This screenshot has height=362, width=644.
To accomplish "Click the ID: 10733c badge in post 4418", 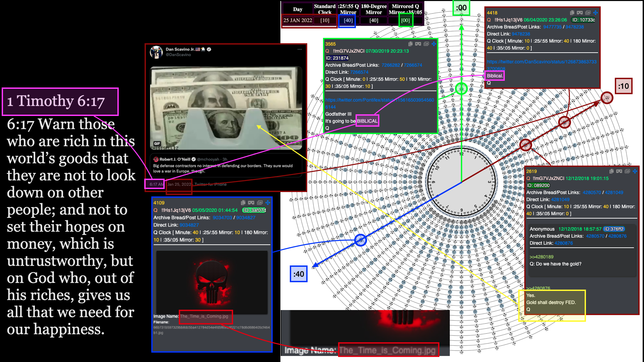I will tap(584, 20).
